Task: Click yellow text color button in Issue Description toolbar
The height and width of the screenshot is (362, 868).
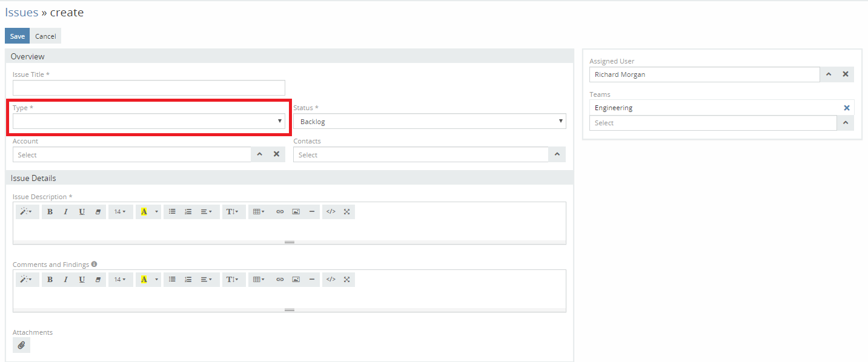Action: tap(144, 212)
